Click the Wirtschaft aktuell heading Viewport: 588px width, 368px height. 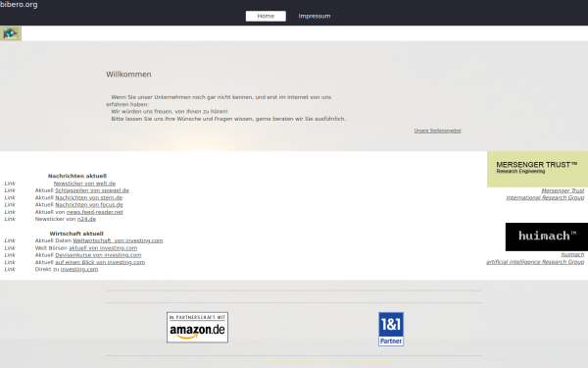pyautogui.click(x=76, y=234)
